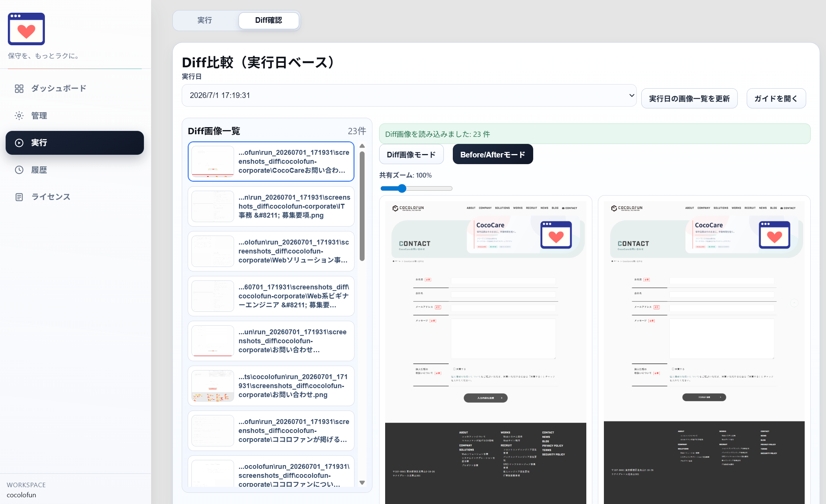Click ガイドを開く button
This screenshot has width=826, height=504.
(x=776, y=99)
